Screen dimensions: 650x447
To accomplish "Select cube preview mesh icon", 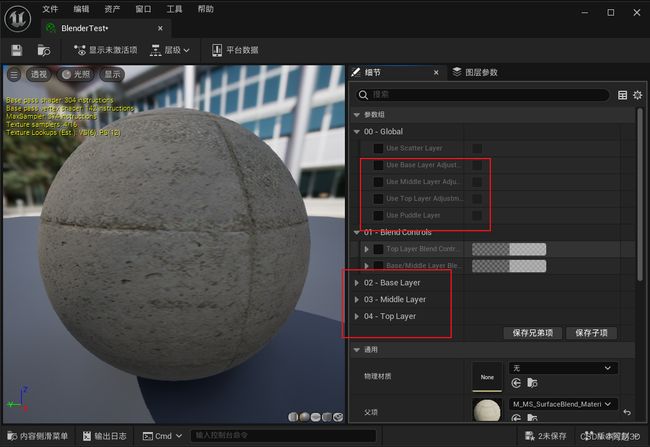I will click(x=327, y=417).
